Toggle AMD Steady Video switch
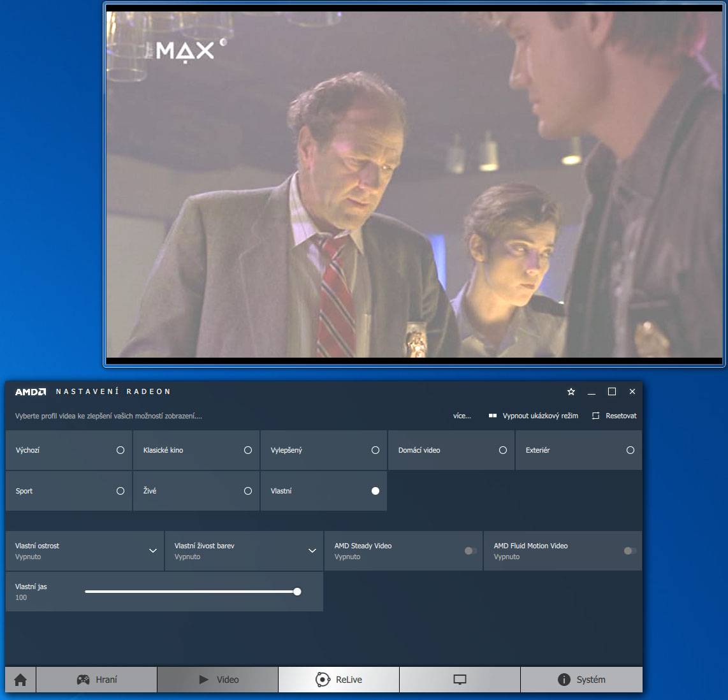The height and width of the screenshot is (700, 728). (x=470, y=551)
